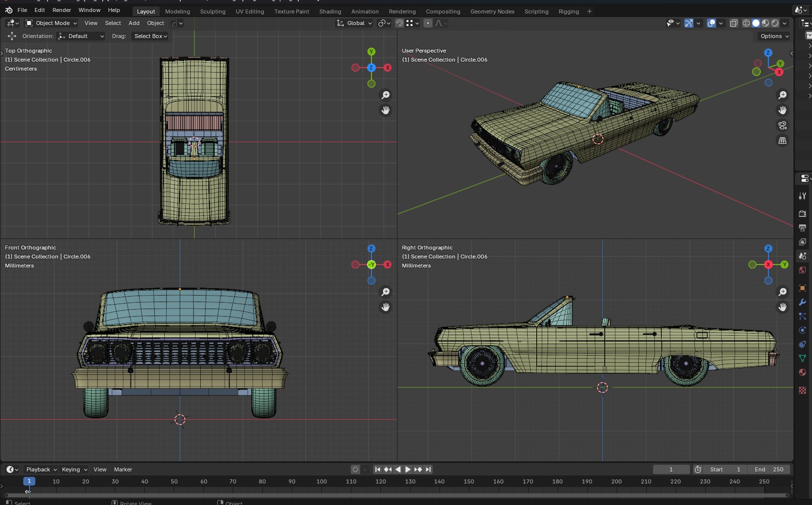The width and height of the screenshot is (812, 505).
Task: Open the Physics properties tab
Action: [x=802, y=330]
